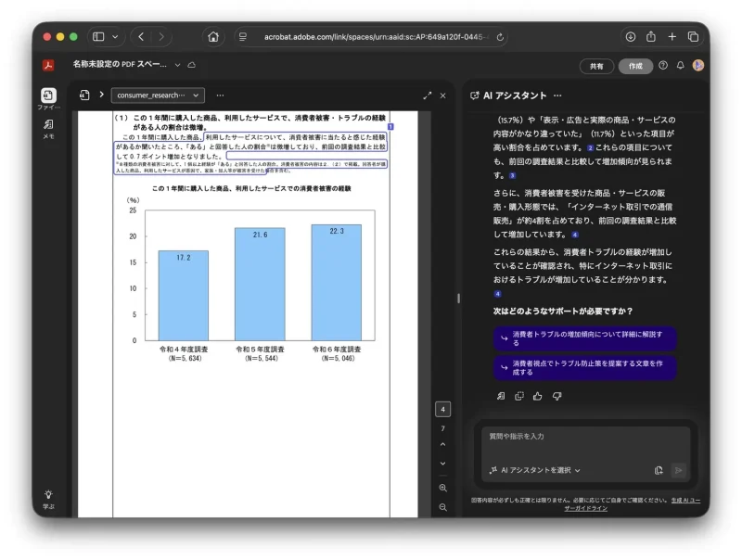This screenshot has height=560, width=742.
Task: Open the ファイル panel in the left sidebar
Action: tap(48, 96)
